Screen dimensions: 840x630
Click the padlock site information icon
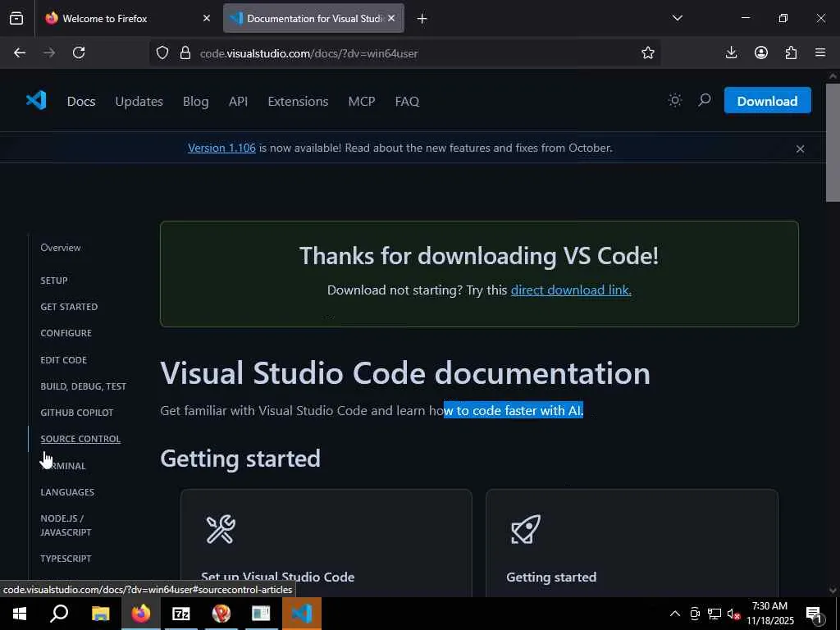[x=185, y=52]
